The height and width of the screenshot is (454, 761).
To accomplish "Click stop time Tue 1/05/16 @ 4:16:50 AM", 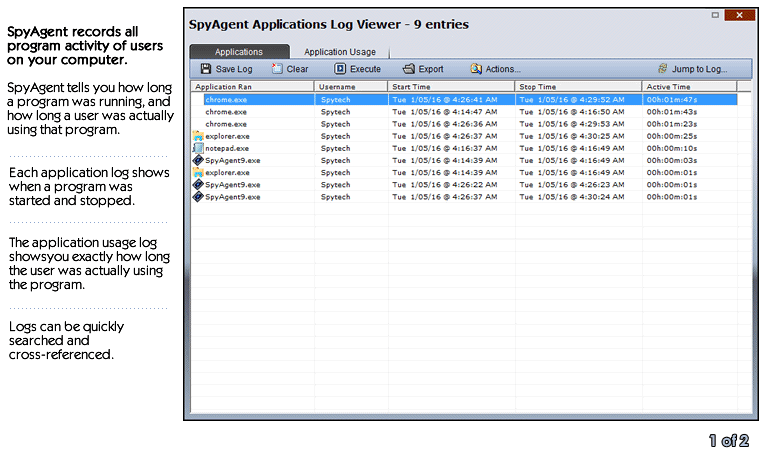I will tap(572, 112).
